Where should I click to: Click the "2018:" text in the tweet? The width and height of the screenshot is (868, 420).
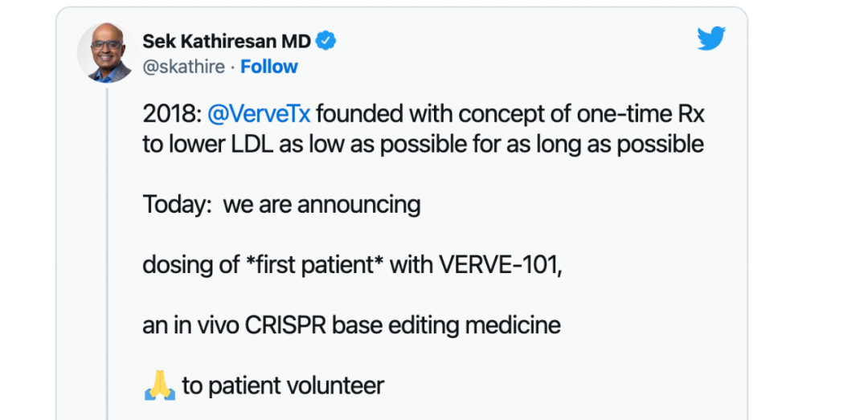[172, 114]
